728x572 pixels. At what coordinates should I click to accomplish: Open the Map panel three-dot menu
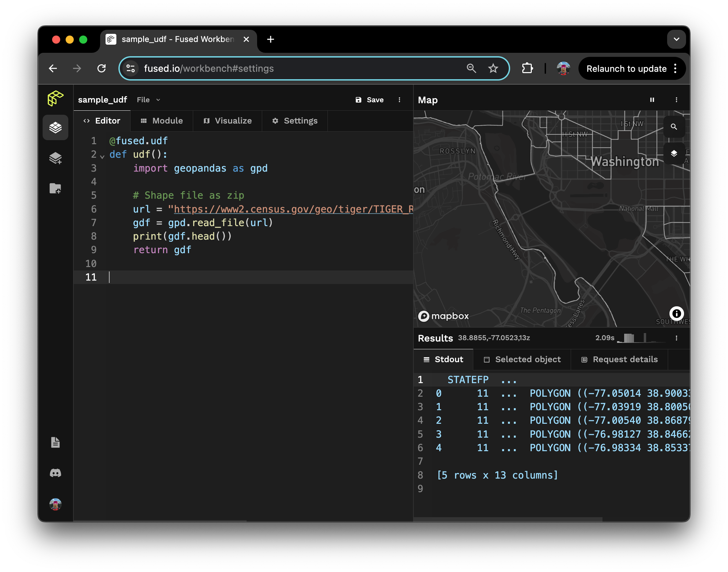click(676, 100)
